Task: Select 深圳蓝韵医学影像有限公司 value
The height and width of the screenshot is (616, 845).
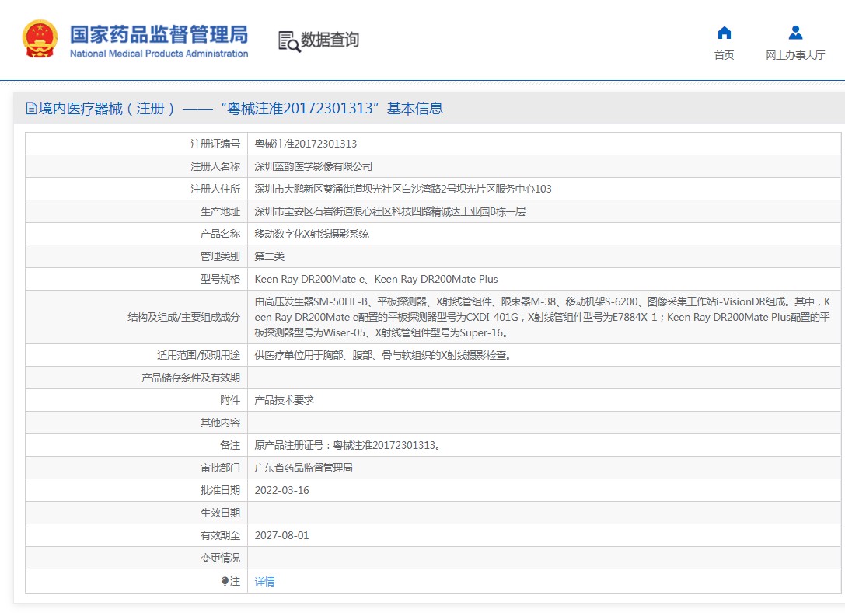Action: pyautogui.click(x=313, y=166)
